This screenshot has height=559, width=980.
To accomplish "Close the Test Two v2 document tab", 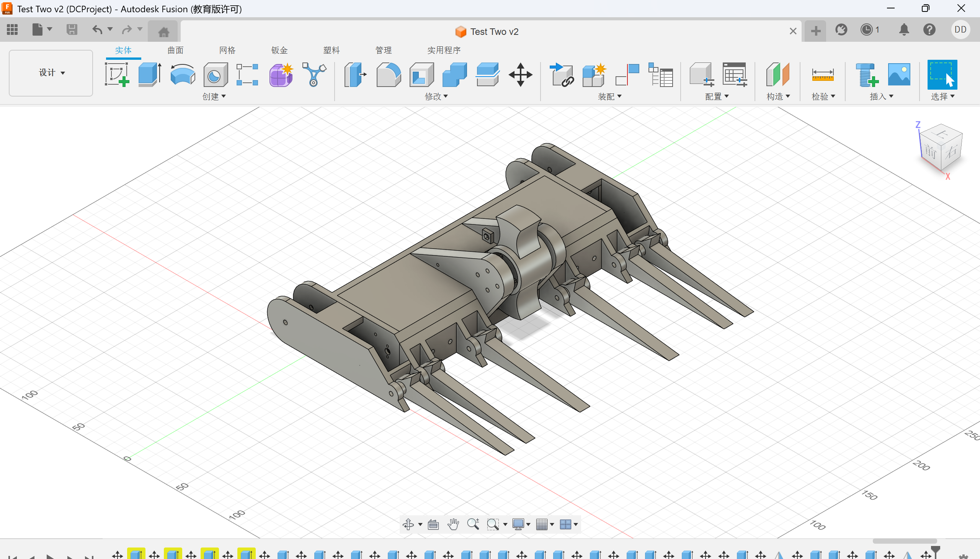I will (793, 31).
